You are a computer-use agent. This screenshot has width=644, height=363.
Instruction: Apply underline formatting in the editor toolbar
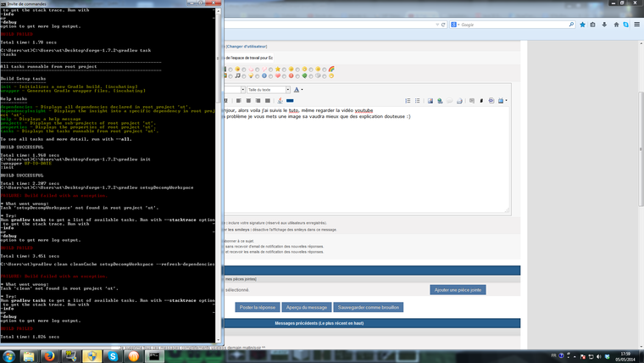click(226, 101)
